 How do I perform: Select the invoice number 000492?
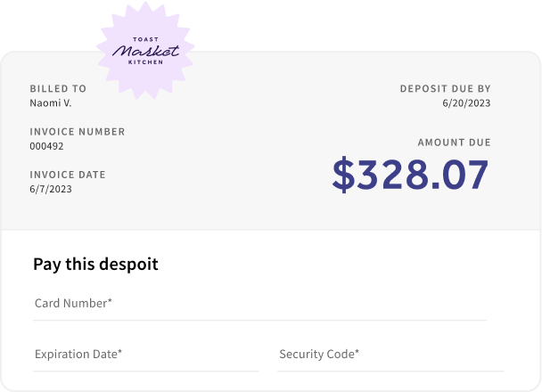[46, 146]
